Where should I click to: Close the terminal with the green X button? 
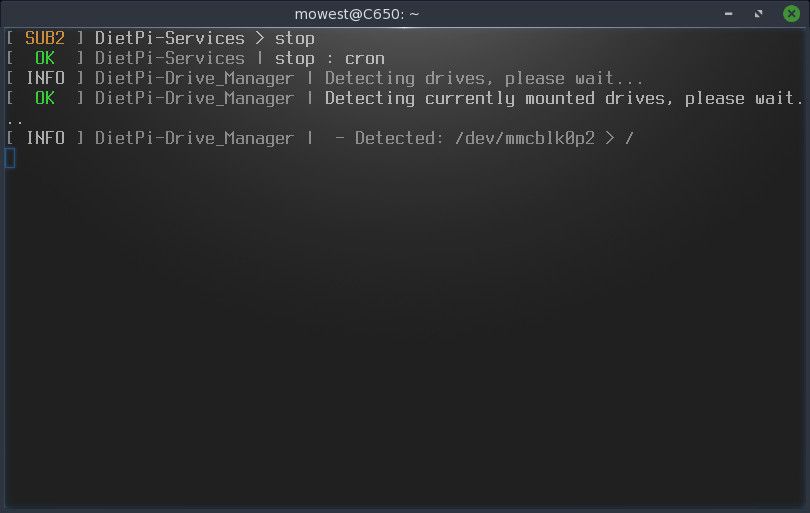click(x=791, y=14)
